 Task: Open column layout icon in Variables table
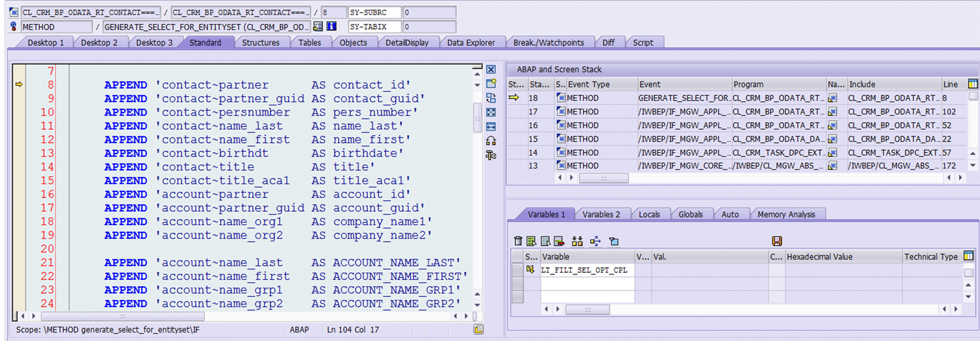pyautogui.click(x=968, y=256)
